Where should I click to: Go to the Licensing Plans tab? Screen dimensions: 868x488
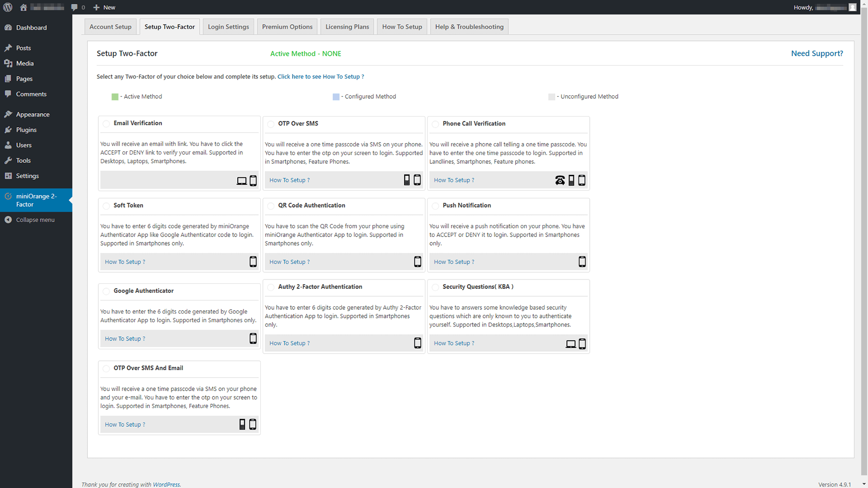pyautogui.click(x=347, y=26)
